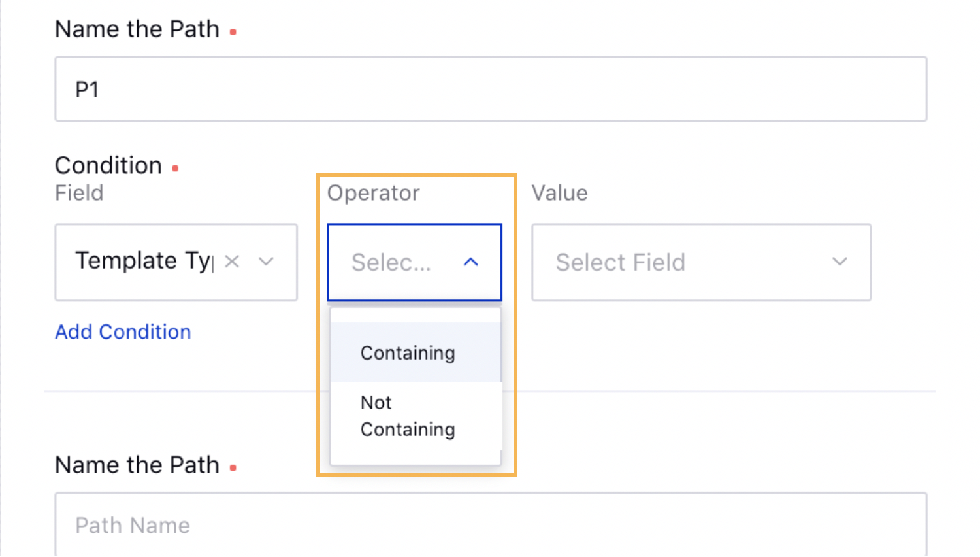Image resolution: width=980 pixels, height=557 pixels.
Task: Open the Value Select Field dropdown
Action: (x=702, y=262)
